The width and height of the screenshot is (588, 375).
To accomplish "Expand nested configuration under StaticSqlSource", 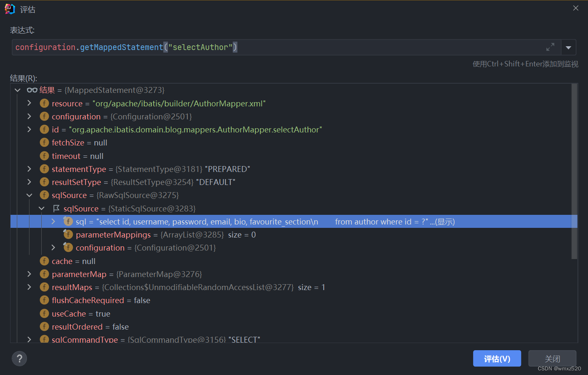I will tap(53, 248).
